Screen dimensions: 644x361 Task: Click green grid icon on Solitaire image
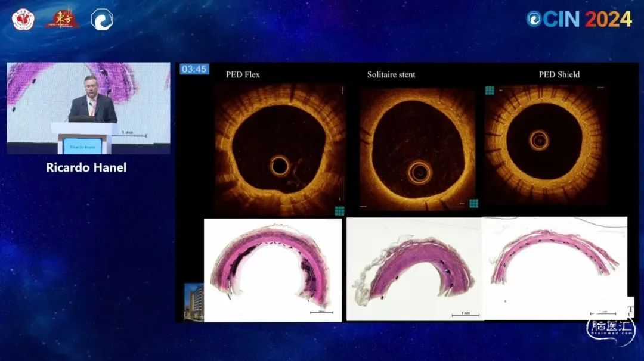click(x=474, y=204)
